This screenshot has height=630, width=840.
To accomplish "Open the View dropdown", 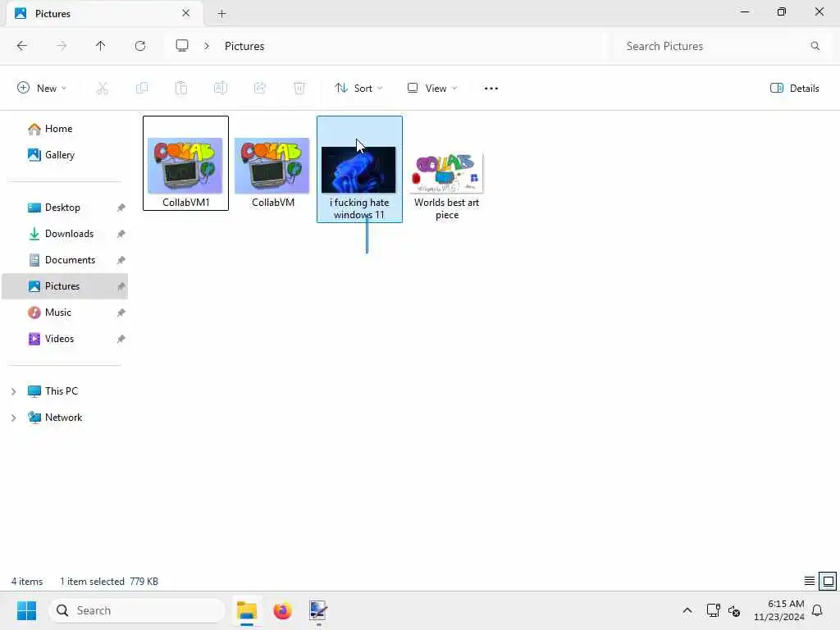I will tap(431, 89).
